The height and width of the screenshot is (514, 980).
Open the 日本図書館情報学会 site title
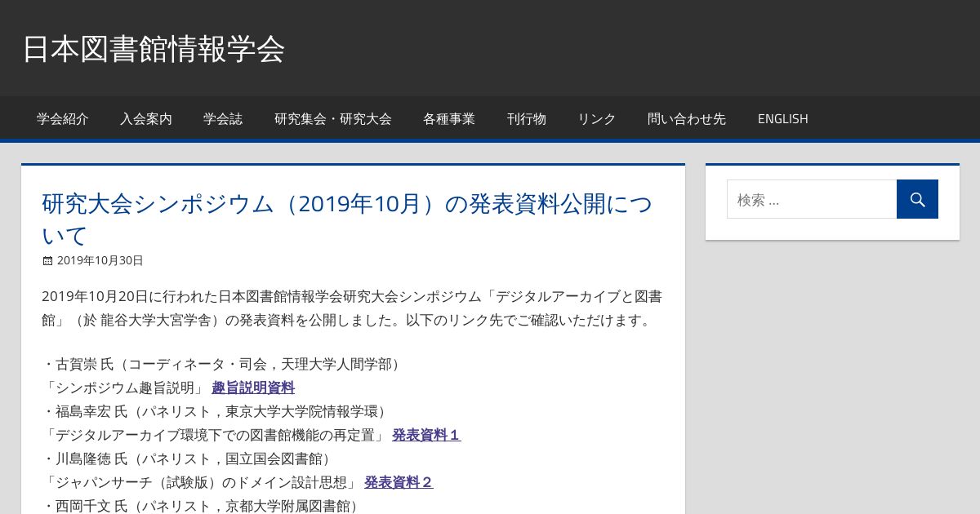(154, 49)
